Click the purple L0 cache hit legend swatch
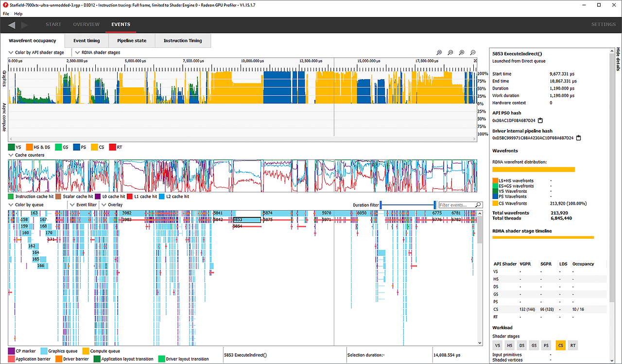Viewport: 622px width, 364px height. 97,197
